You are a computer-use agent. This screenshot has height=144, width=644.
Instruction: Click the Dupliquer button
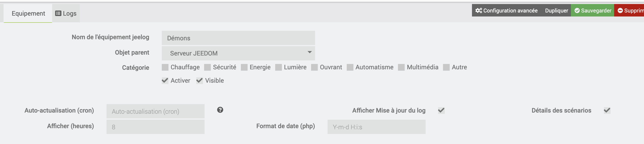click(556, 10)
